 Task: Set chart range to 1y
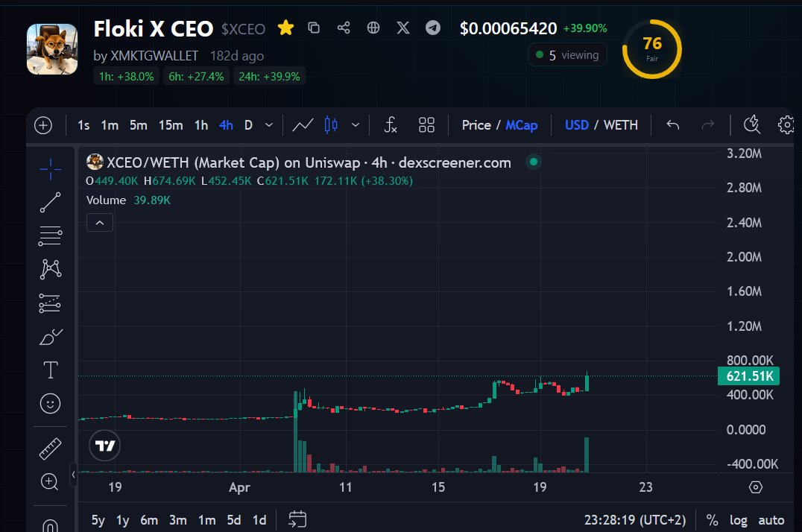[x=123, y=520]
